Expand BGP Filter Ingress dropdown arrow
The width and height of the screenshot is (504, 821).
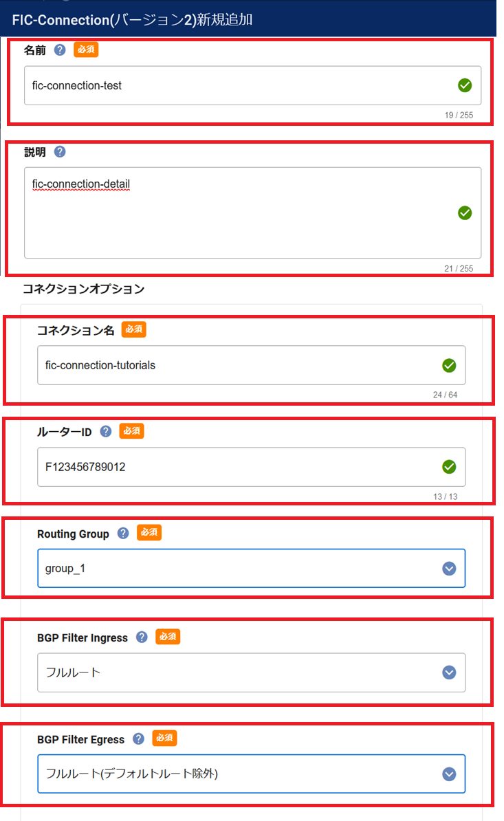click(449, 672)
